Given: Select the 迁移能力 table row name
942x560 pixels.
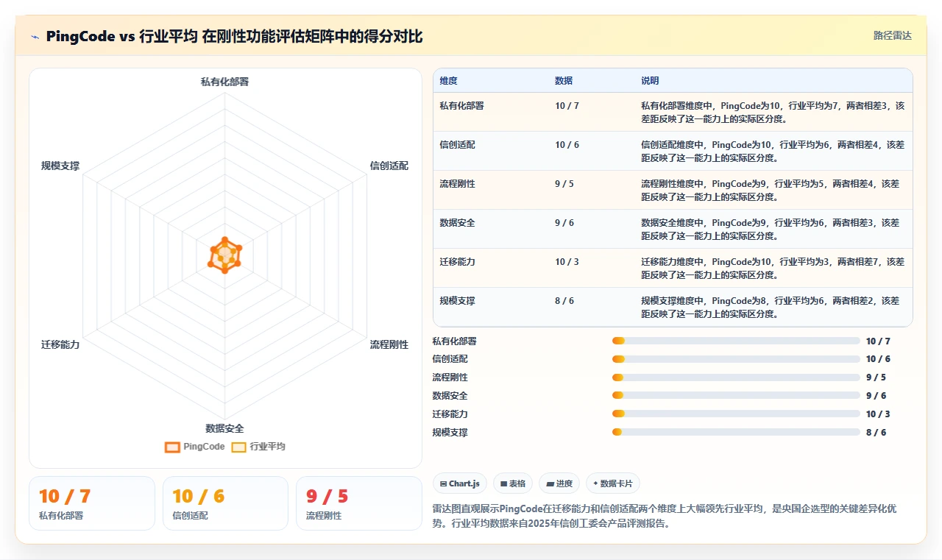Looking at the screenshot, I should point(458,261).
